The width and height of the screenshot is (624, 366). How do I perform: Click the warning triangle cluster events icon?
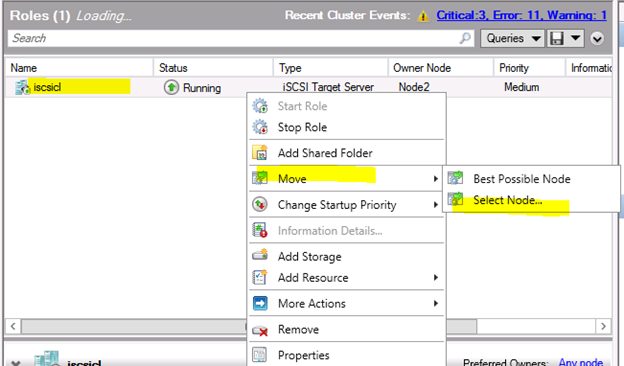423,16
